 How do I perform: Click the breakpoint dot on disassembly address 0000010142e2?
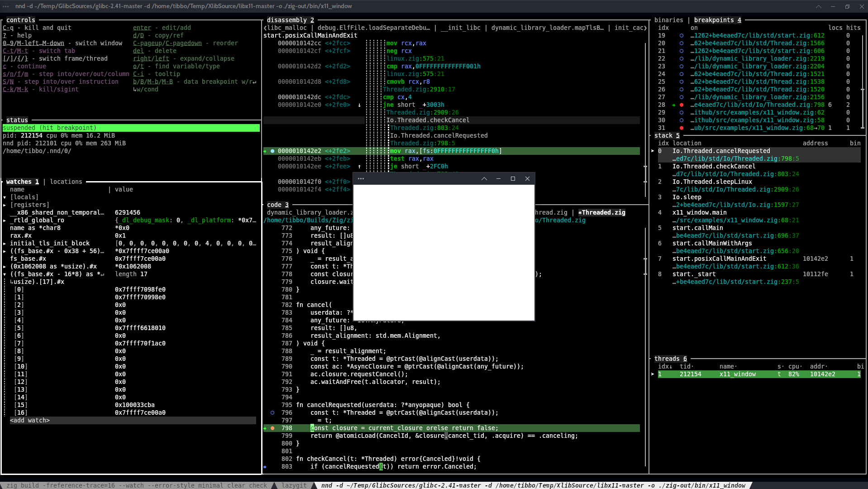pos(272,151)
